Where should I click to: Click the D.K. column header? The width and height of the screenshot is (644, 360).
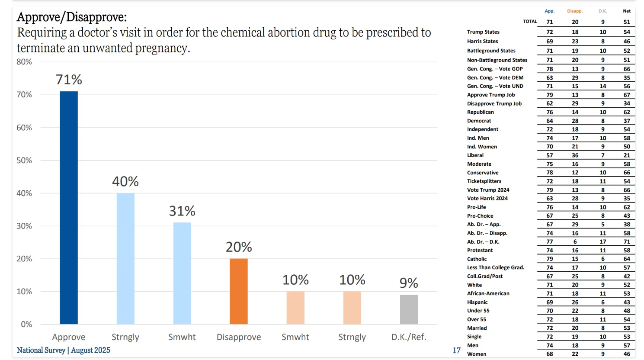click(x=602, y=11)
